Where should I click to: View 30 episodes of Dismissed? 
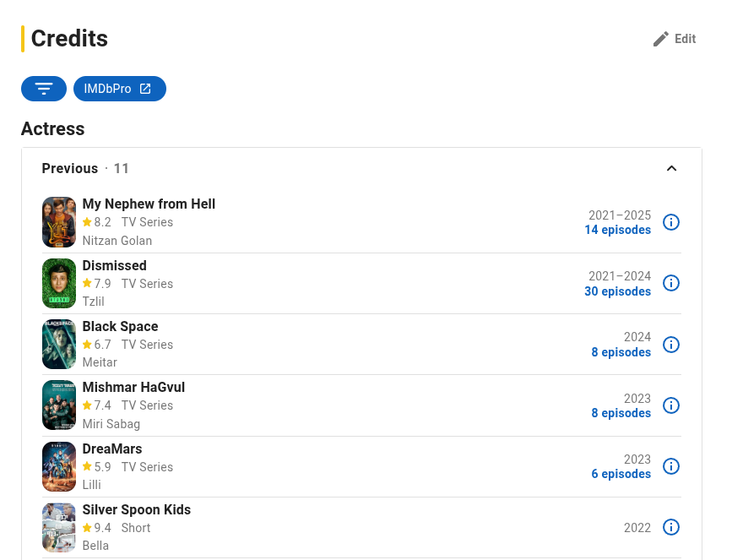618,291
